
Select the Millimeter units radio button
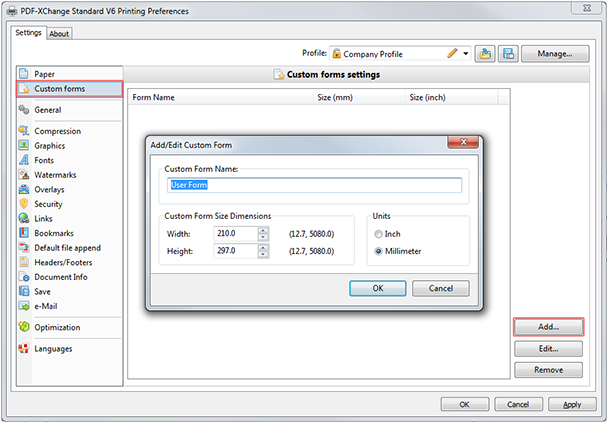coord(378,251)
